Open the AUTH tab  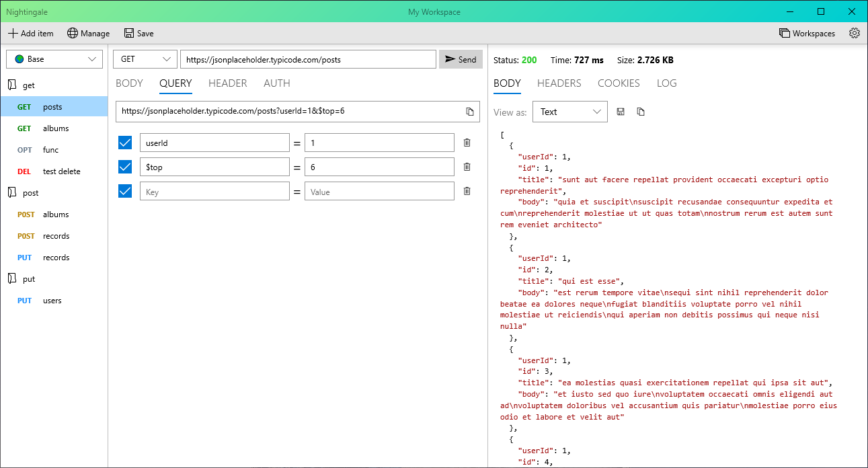point(277,83)
